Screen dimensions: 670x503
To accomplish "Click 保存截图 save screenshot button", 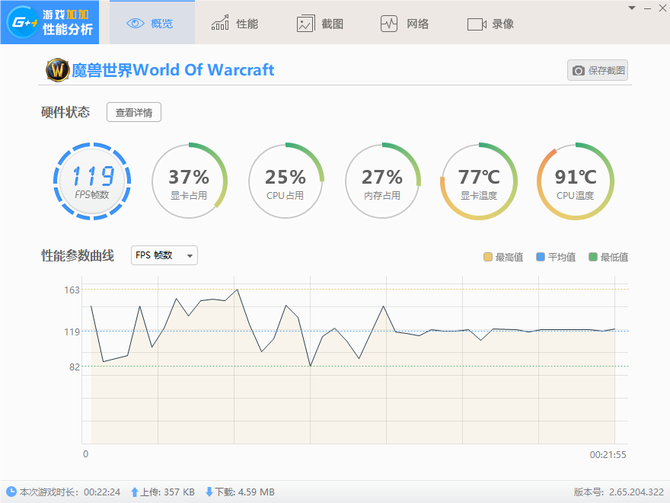I will point(597,70).
